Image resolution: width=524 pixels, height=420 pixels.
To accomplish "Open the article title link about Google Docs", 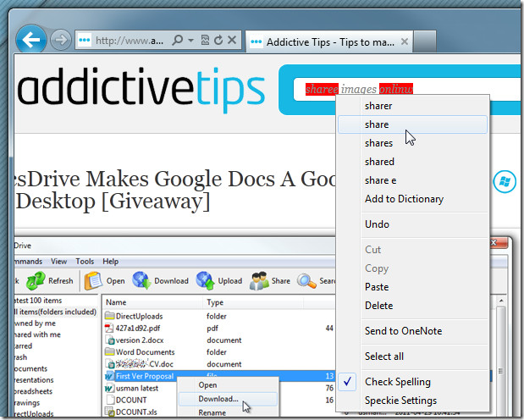I will pos(175,190).
